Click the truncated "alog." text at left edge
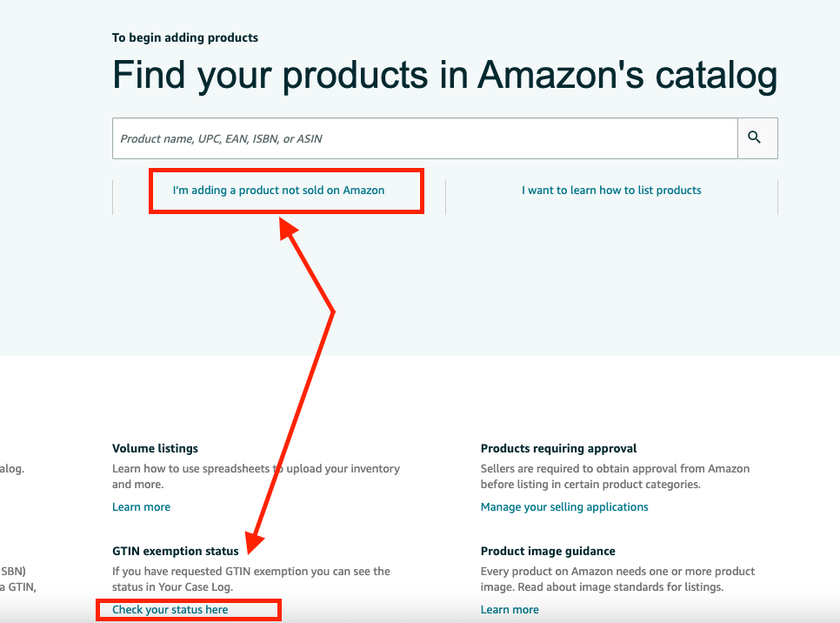Image resolution: width=840 pixels, height=623 pixels. tap(12, 468)
